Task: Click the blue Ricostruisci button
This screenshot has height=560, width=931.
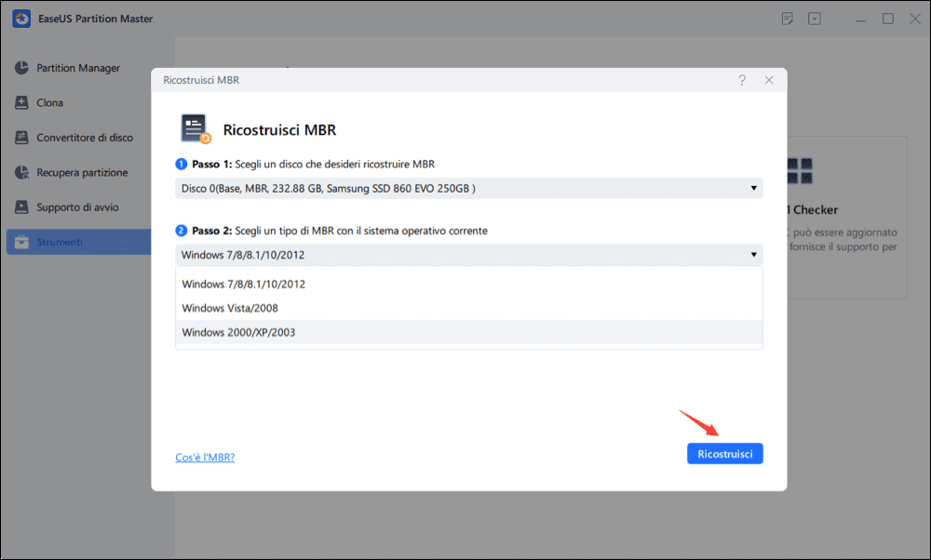Action: pos(725,454)
